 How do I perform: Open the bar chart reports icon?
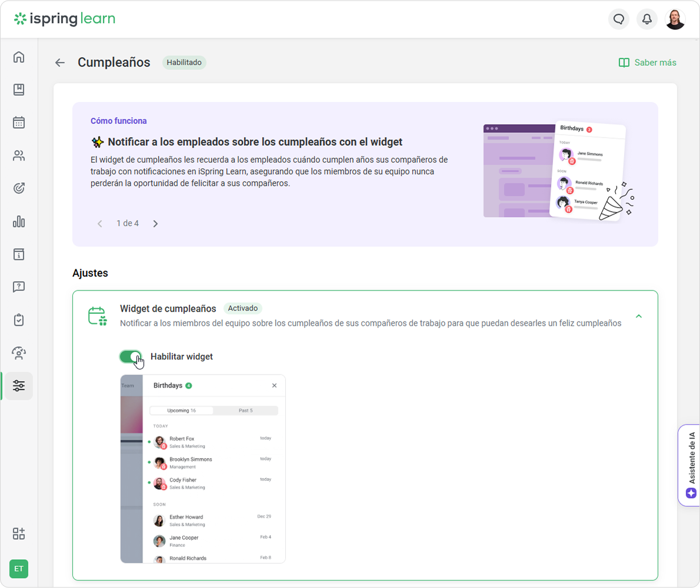pyautogui.click(x=19, y=222)
